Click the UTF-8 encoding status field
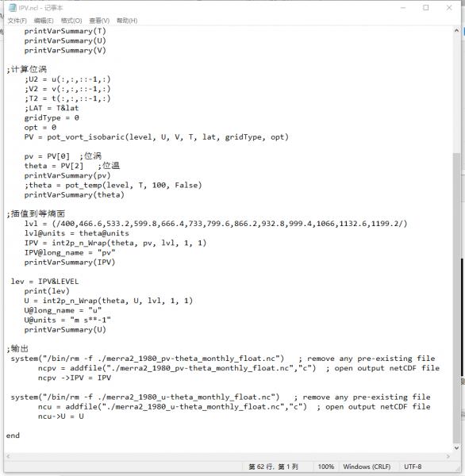465x476 pixels. click(x=413, y=466)
